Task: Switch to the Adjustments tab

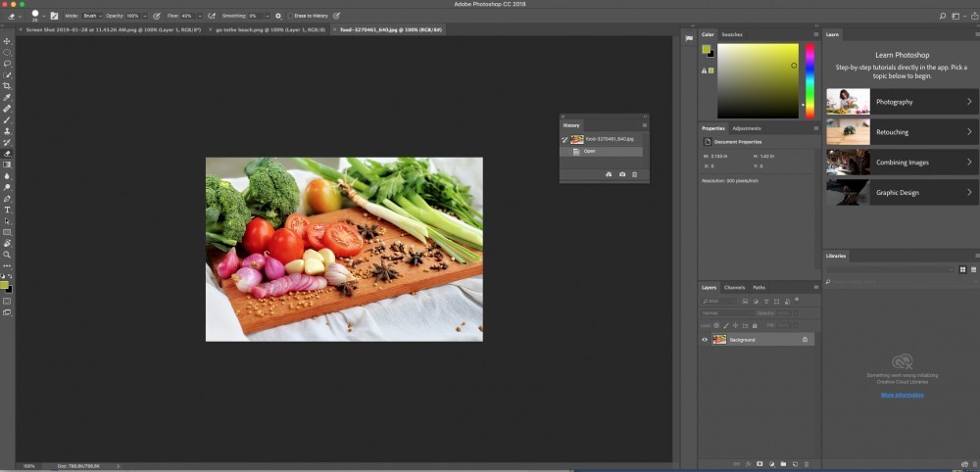Action: [x=746, y=128]
